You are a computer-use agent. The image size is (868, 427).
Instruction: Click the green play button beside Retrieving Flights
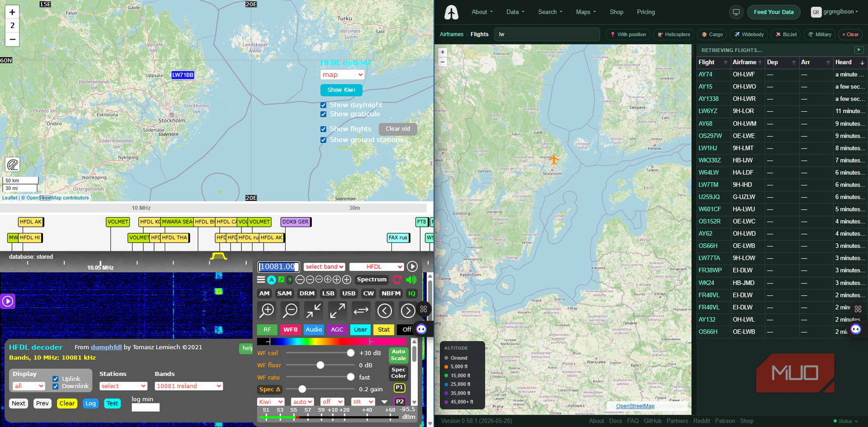[x=859, y=50]
